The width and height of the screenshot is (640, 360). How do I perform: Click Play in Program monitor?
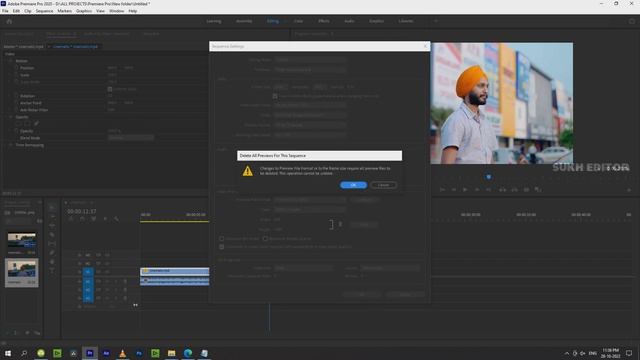point(465,190)
